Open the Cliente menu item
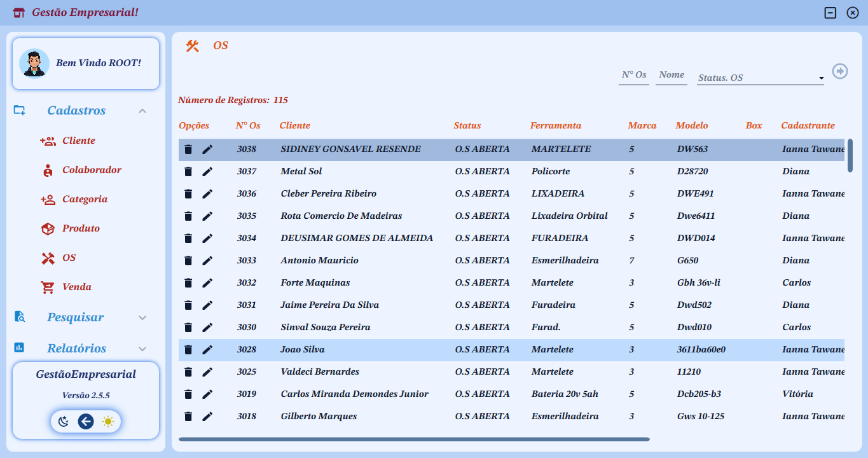 click(x=78, y=141)
